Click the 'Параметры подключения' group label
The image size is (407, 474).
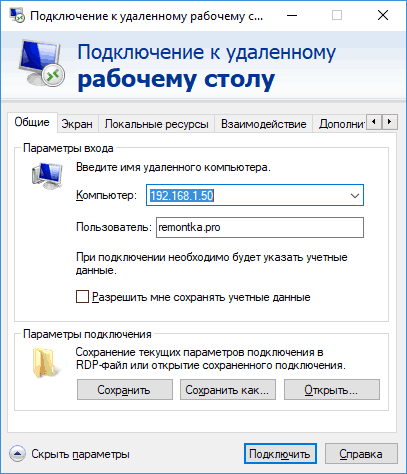[x=87, y=334]
